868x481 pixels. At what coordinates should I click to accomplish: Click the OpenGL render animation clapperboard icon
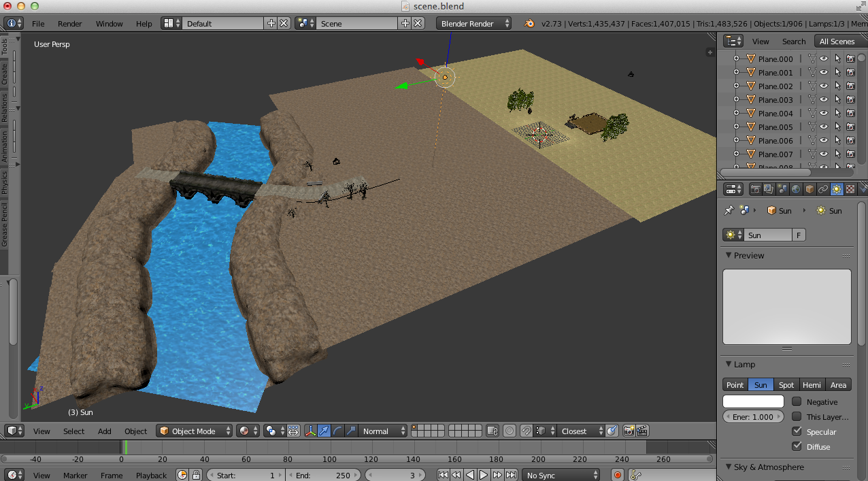[x=641, y=431]
